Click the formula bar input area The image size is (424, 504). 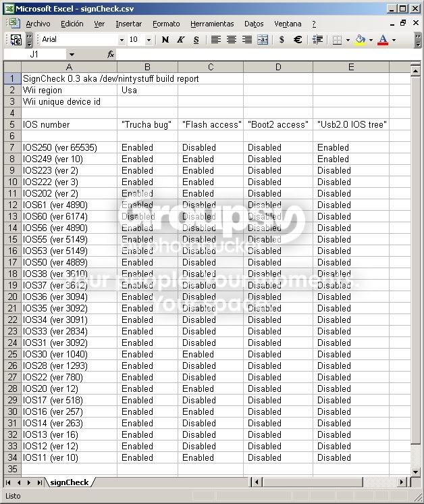[x=268, y=54]
